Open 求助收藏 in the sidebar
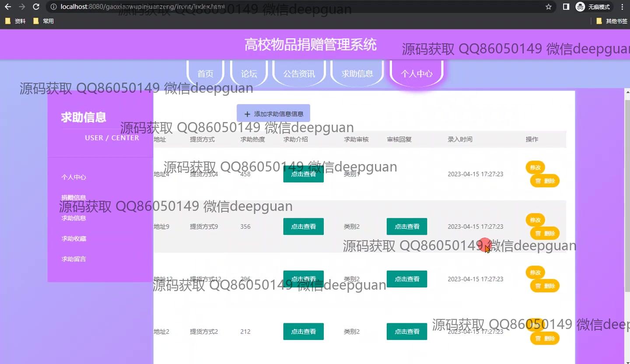Image resolution: width=630 pixels, height=364 pixels. click(x=73, y=238)
